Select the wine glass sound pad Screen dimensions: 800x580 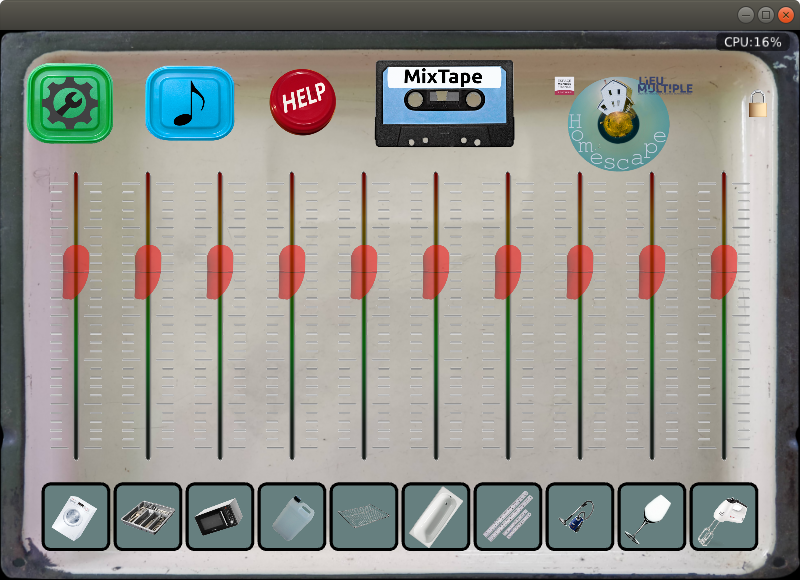pos(651,516)
